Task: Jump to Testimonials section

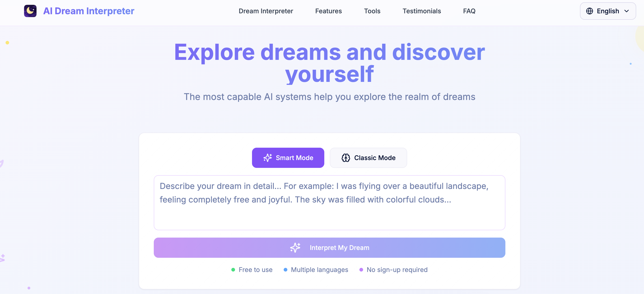Action: click(x=422, y=11)
